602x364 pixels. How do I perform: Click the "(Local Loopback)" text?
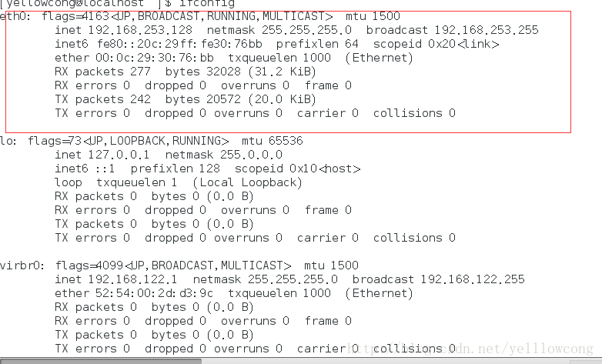[x=247, y=182]
